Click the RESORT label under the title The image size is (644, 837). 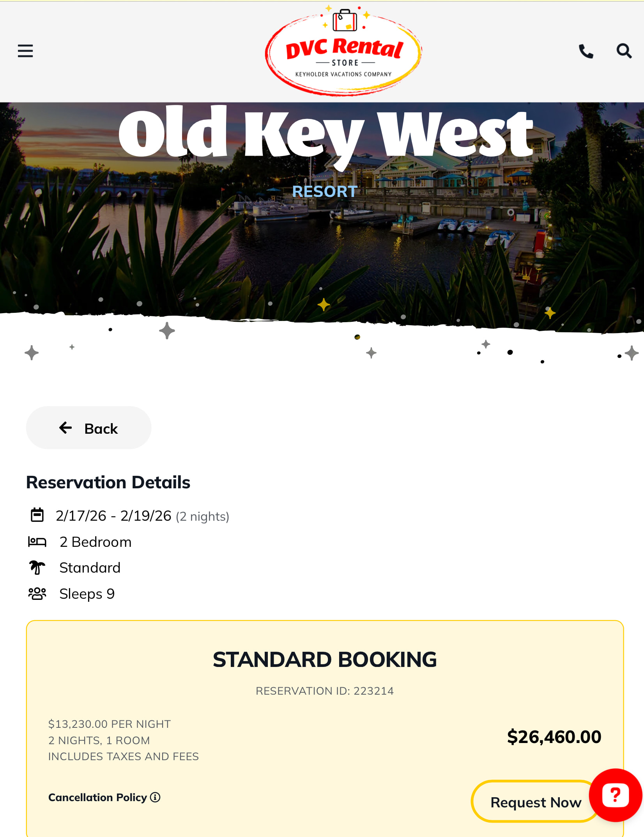tap(325, 192)
